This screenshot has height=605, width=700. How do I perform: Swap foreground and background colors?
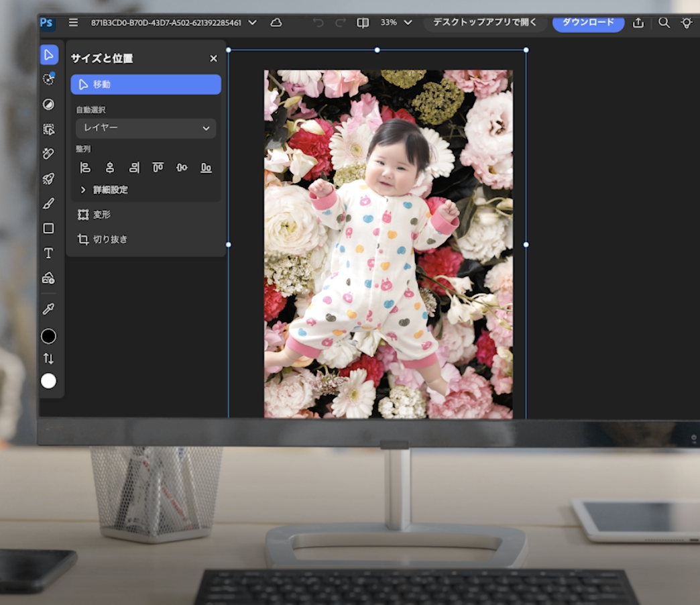pos(48,358)
